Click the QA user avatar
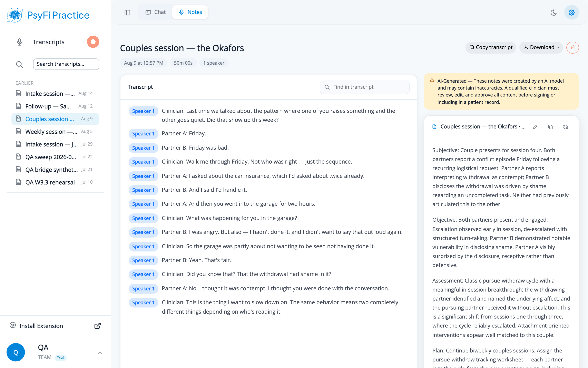Viewport: 588px width, 368px height. point(16,352)
